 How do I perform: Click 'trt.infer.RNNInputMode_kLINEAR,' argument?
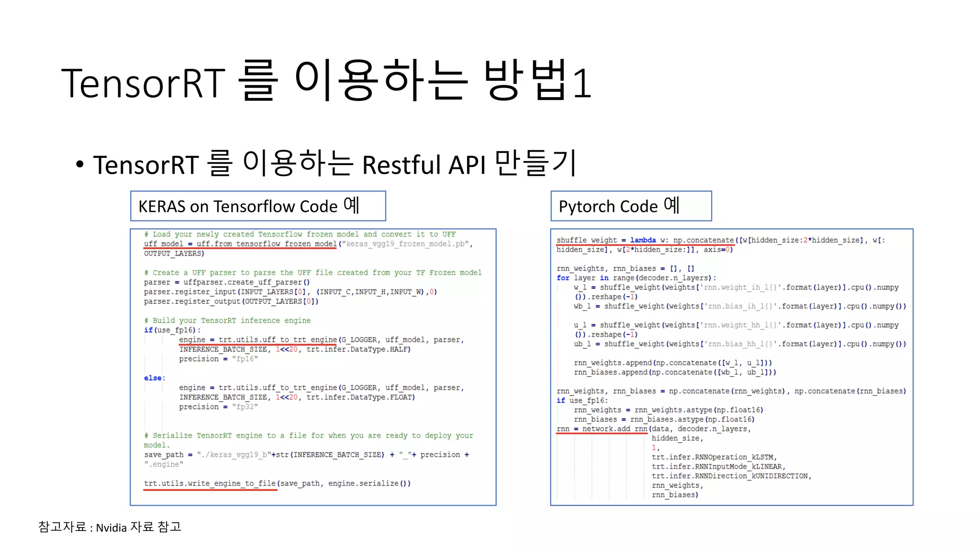719,467
